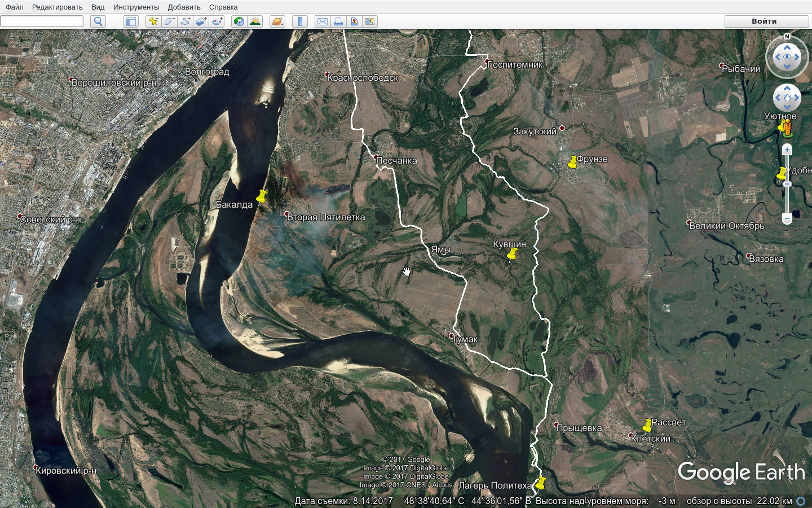Image resolution: width=812 pixels, height=508 pixels.
Task: Open the Инструменты menu
Action: coord(136,7)
